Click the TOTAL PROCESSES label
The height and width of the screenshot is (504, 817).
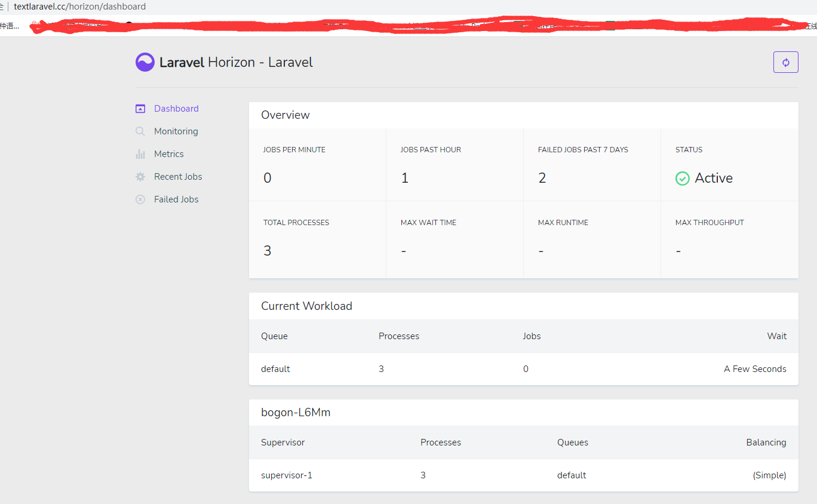296,223
